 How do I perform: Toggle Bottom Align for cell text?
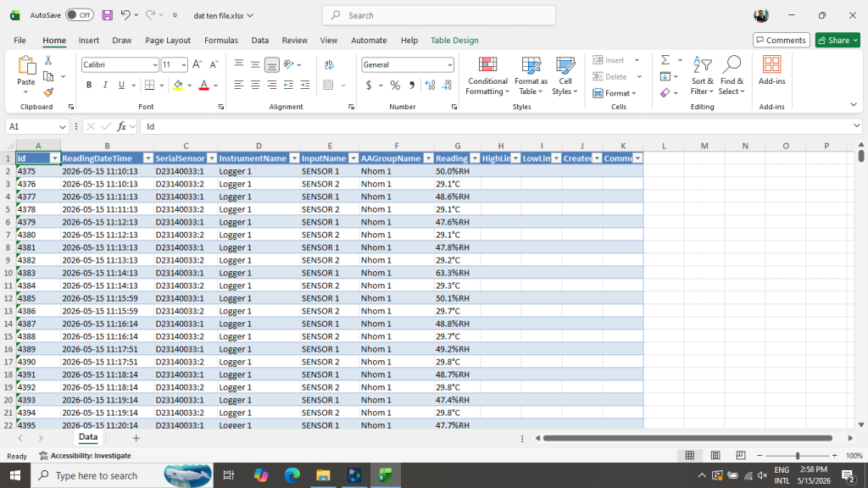[x=272, y=64]
